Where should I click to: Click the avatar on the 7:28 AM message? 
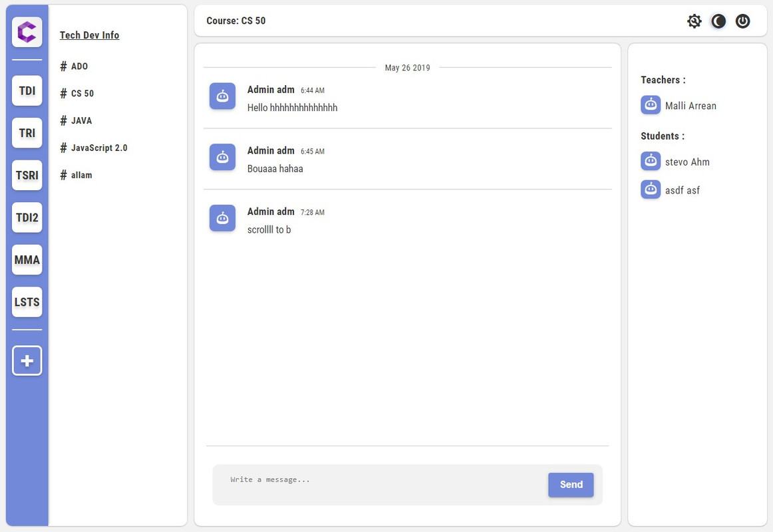[222, 218]
